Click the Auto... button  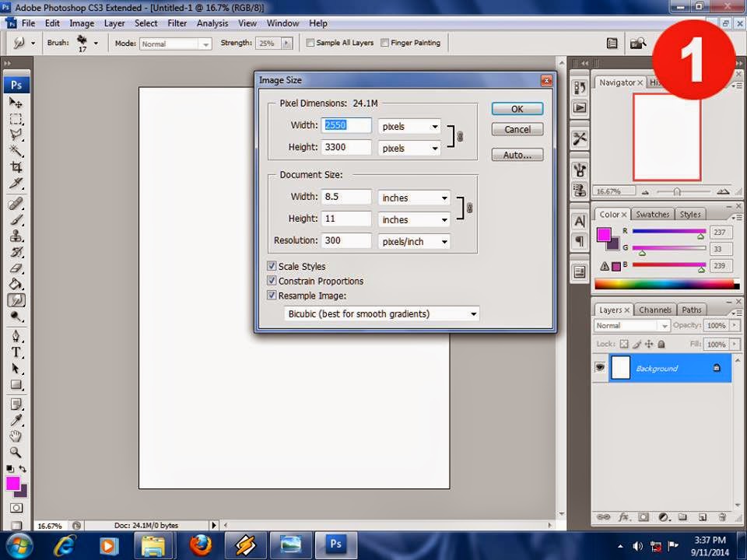[517, 155]
